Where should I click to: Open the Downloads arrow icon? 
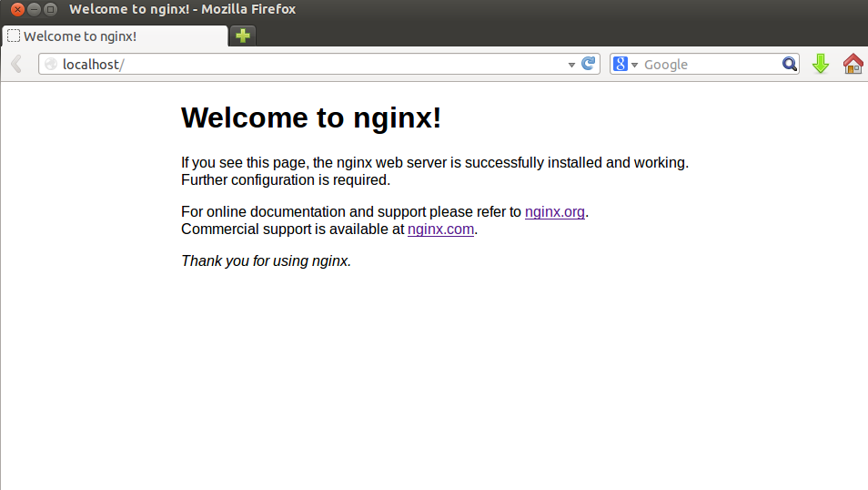pyautogui.click(x=821, y=65)
